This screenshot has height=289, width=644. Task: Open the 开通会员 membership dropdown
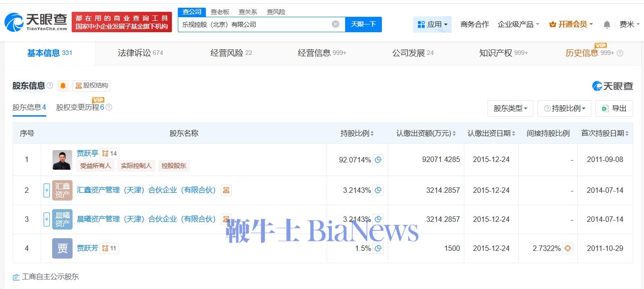pos(571,24)
